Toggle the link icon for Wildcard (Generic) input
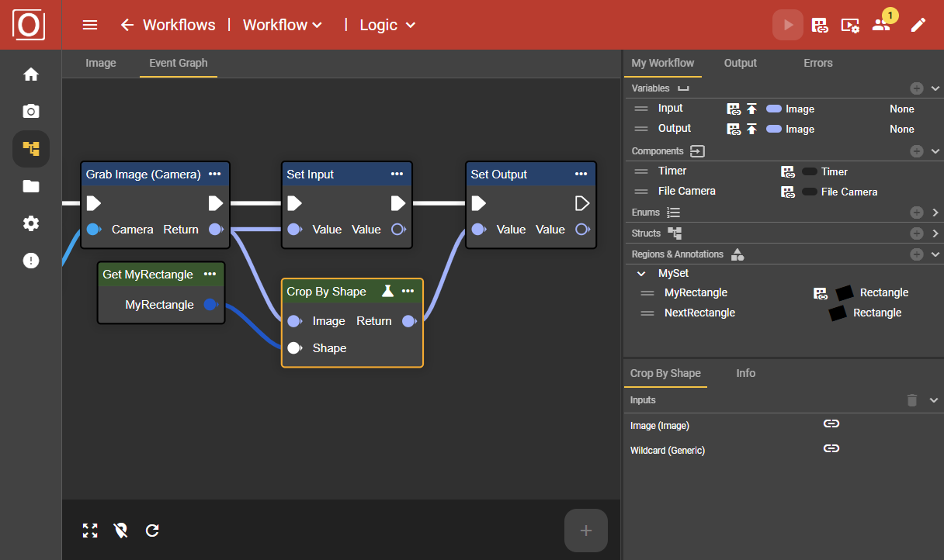Image resolution: width=944 pixels, height=560 pixels. (831, 448)
